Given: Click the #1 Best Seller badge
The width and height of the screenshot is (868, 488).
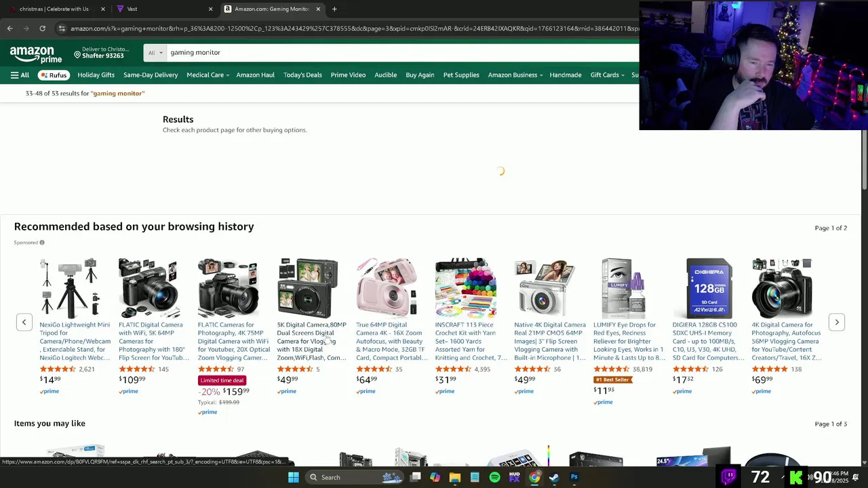Looking at the screenshot, I should (613, 380).
